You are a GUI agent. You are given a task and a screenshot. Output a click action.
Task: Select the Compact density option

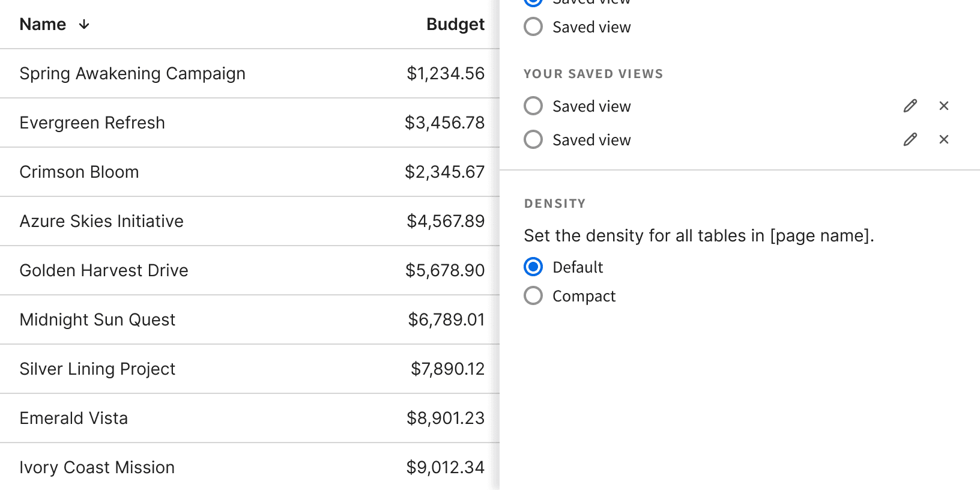pyautogui.click(x=533, y=296)
